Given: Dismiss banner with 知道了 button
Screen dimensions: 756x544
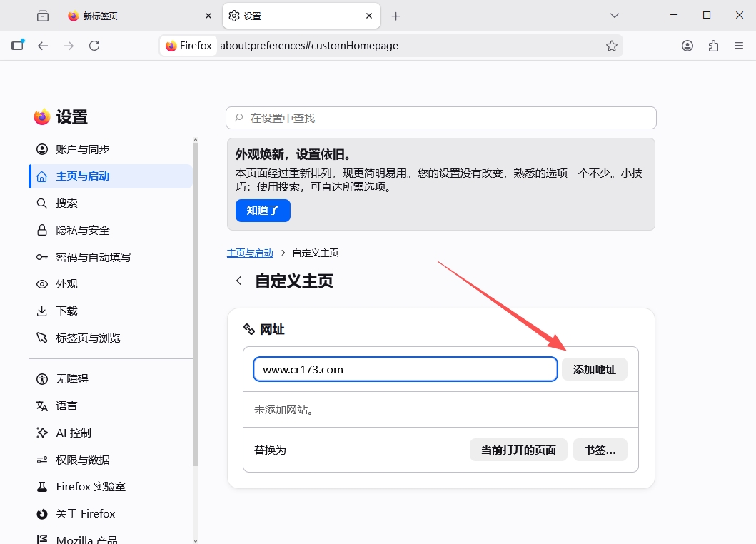Looking at the screenshot, I should (x=263, y=211).
